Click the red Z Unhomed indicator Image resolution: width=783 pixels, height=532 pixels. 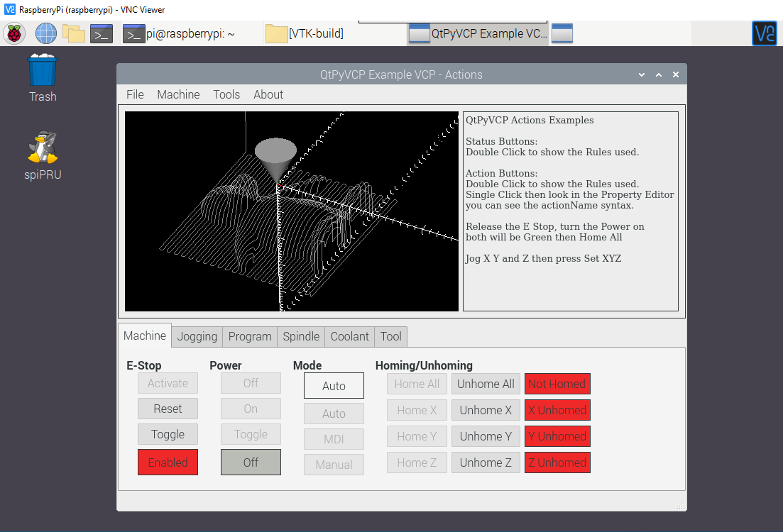[x=557, y=462]
